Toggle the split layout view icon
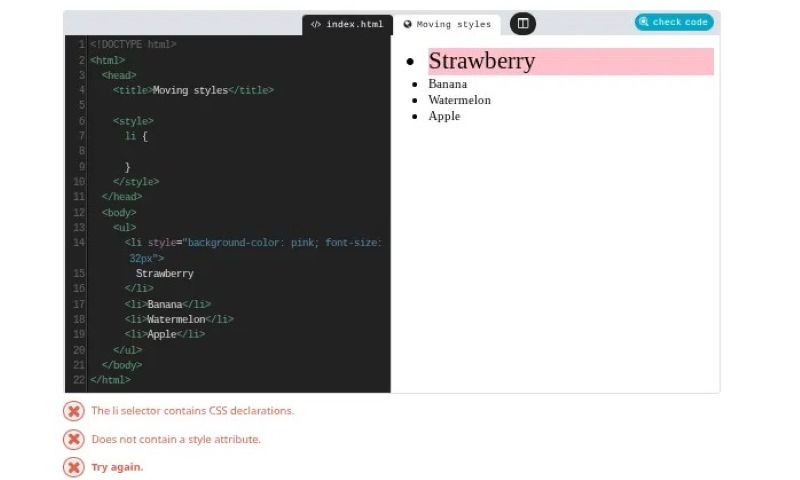This screenshot has height=480, width=800. pyautogui.click(x=522, y=23)
